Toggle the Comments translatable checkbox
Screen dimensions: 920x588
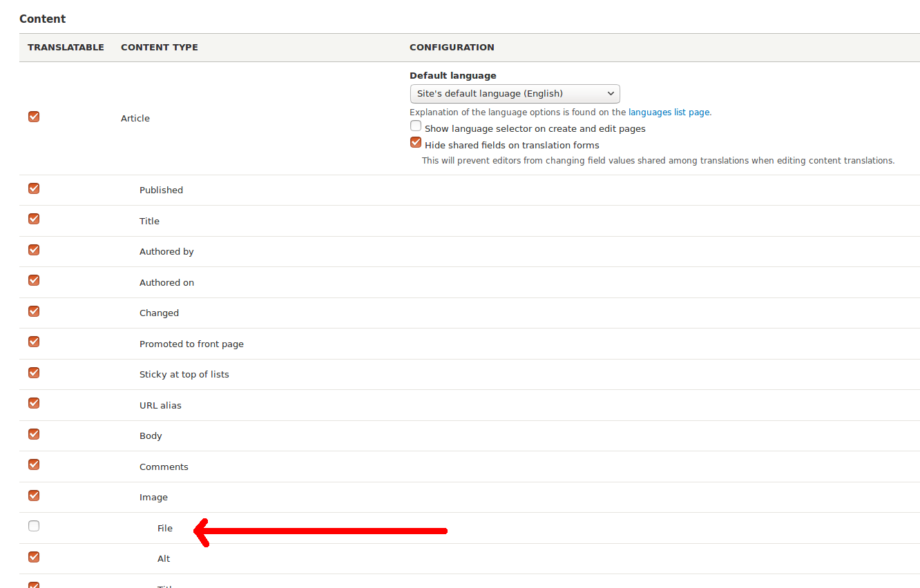click(33, 464)
